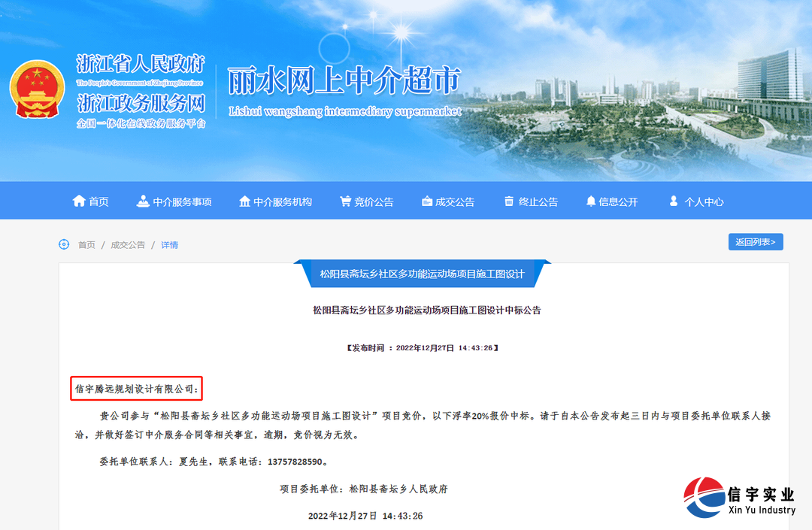Select the document icon for 成交公告
812x530 pixels.
pyautogui.click(x=427, y=201)
